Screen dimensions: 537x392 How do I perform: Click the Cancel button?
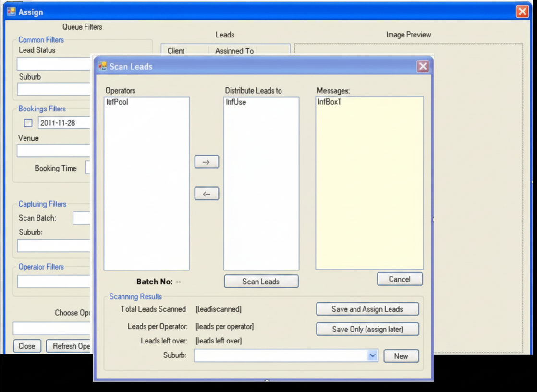[400, 279]
